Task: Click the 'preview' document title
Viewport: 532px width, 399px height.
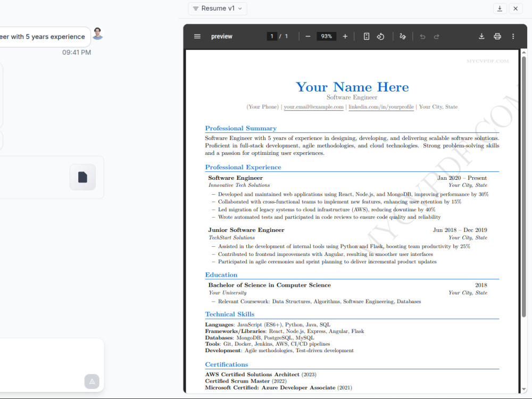Action: click(221, 36)
